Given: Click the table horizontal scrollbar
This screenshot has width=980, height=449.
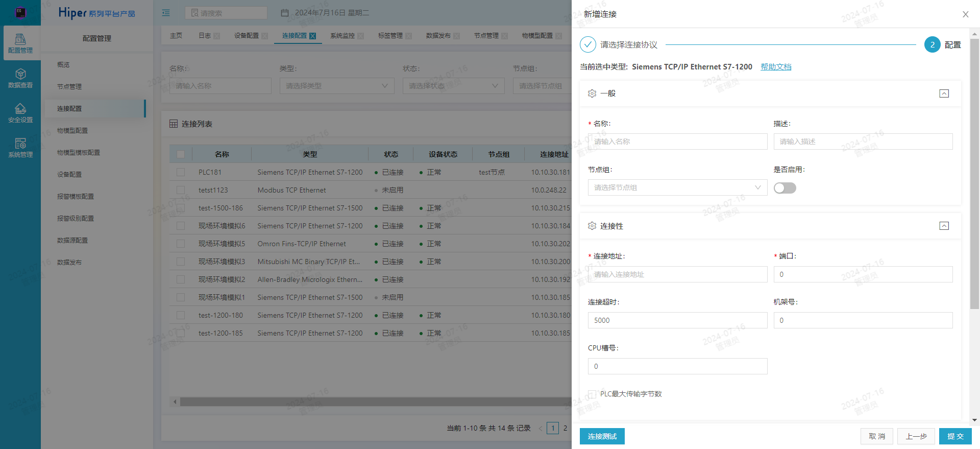Looking at the screenshot, I should pyautogui.click(x=375, y=402).
